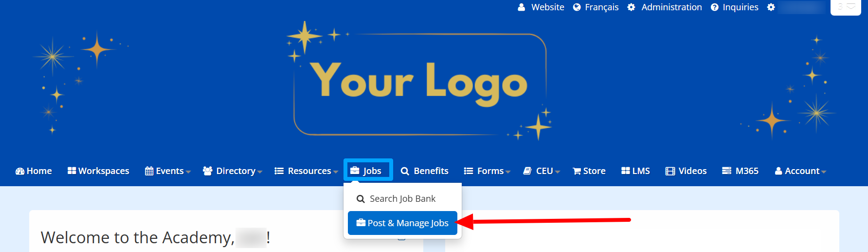Expand the Account menu
The height and width of the screenshot is (252, 868).
(x=800, y=171)
